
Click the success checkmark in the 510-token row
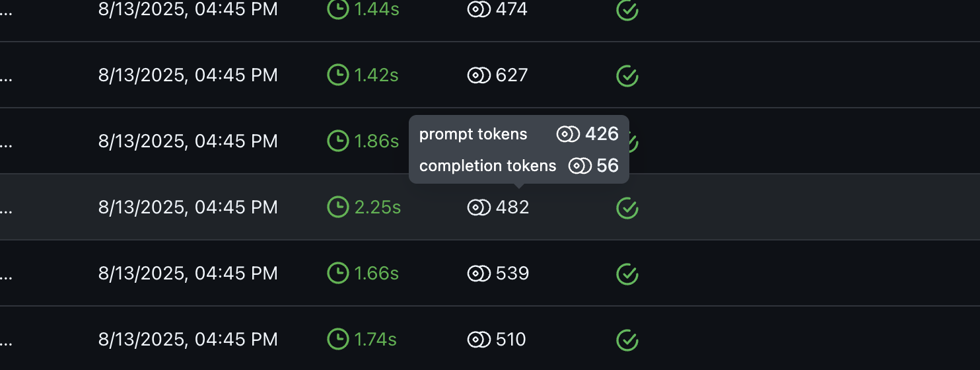(627, 340)
